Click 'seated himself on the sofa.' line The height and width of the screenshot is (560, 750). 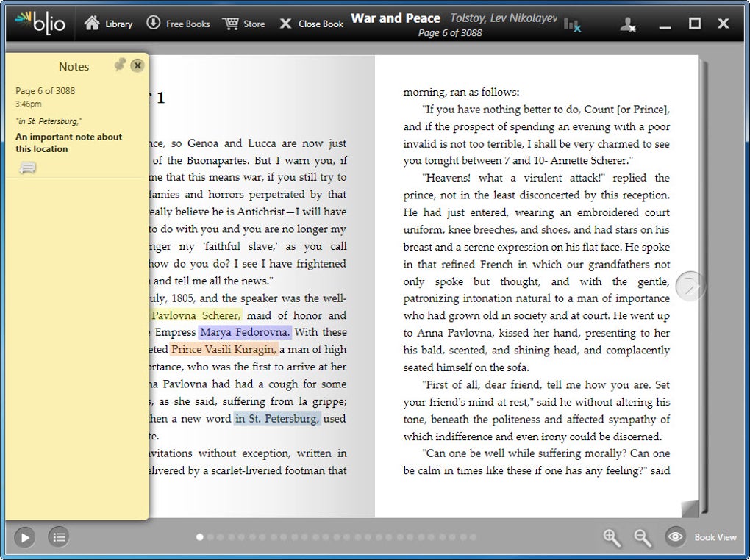(x=466, y=367)
